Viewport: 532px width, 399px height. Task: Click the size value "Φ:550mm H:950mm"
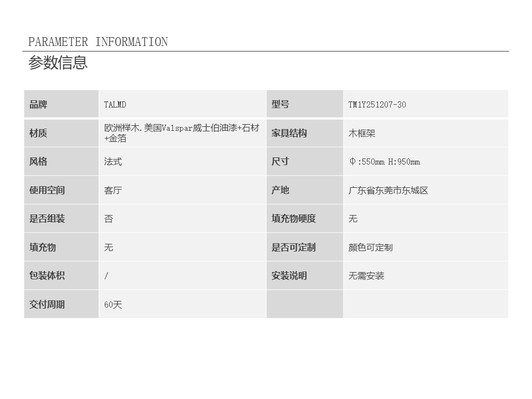point(384,162)
